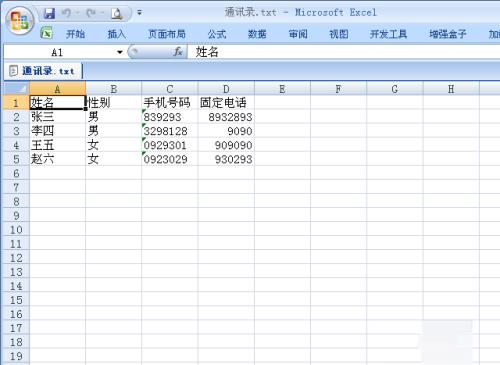
Task: Select column C header
Action: coord(170,89)
